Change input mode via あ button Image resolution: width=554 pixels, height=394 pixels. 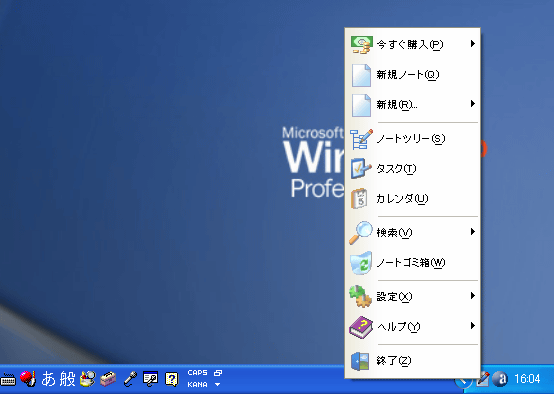[48, 378]
